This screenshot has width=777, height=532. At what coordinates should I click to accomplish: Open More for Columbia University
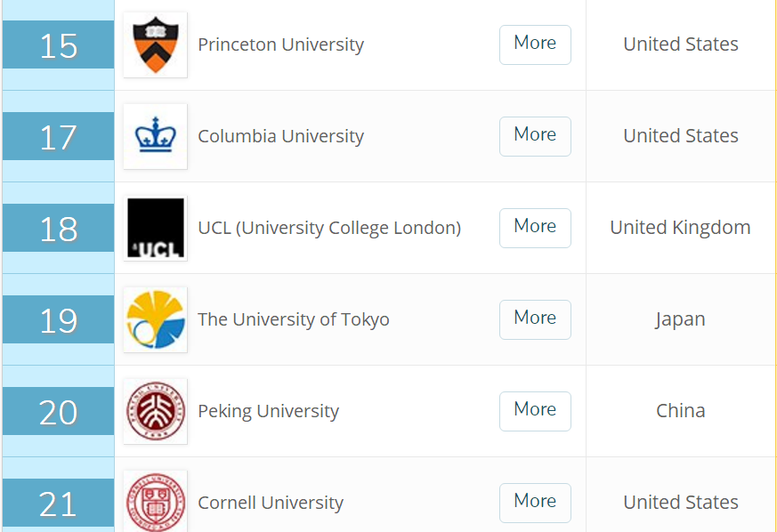(535, 136)
